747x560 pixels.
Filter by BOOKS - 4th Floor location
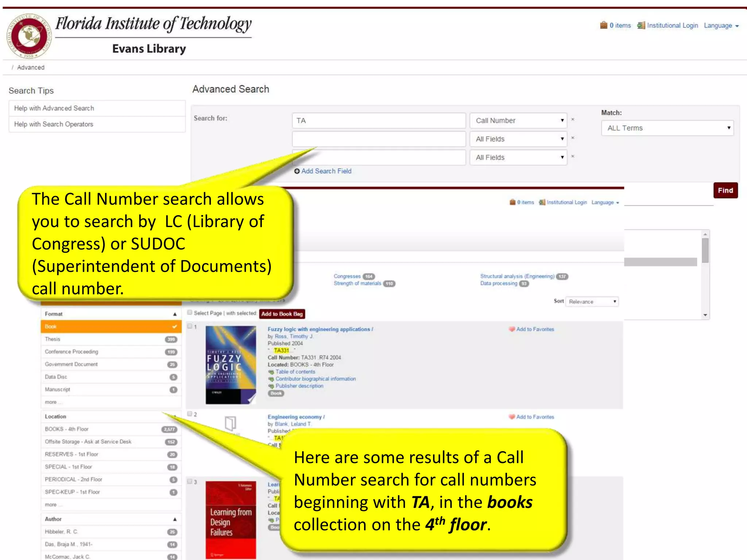111,429
